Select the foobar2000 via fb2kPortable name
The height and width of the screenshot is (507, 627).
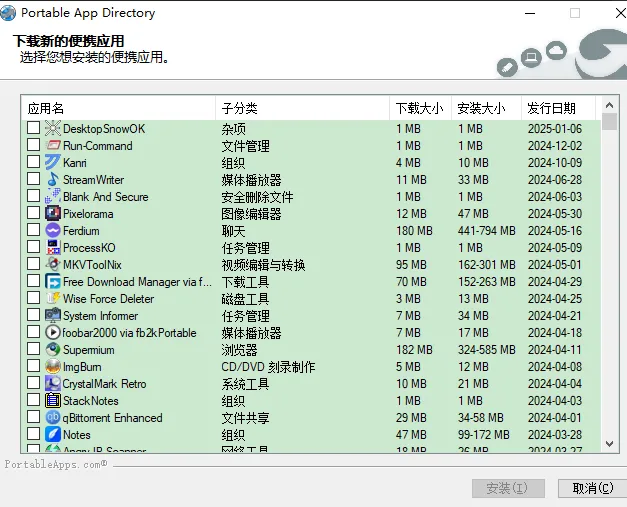[x=130, y=333]
